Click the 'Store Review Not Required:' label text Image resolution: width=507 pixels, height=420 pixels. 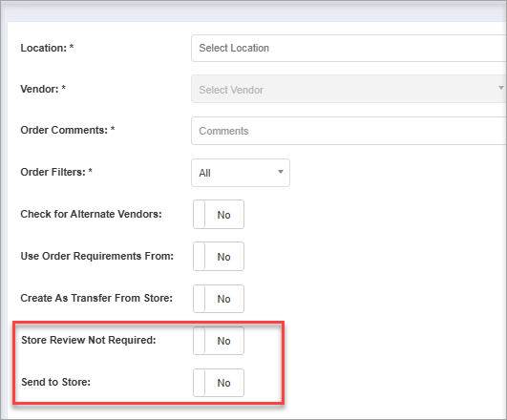[x=89, y=340]
